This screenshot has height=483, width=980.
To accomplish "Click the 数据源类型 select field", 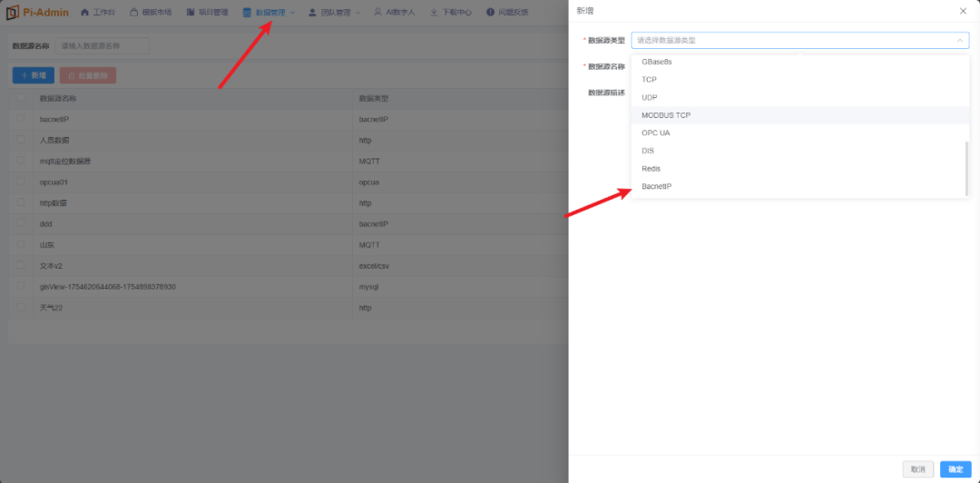I will pos(800,40).
